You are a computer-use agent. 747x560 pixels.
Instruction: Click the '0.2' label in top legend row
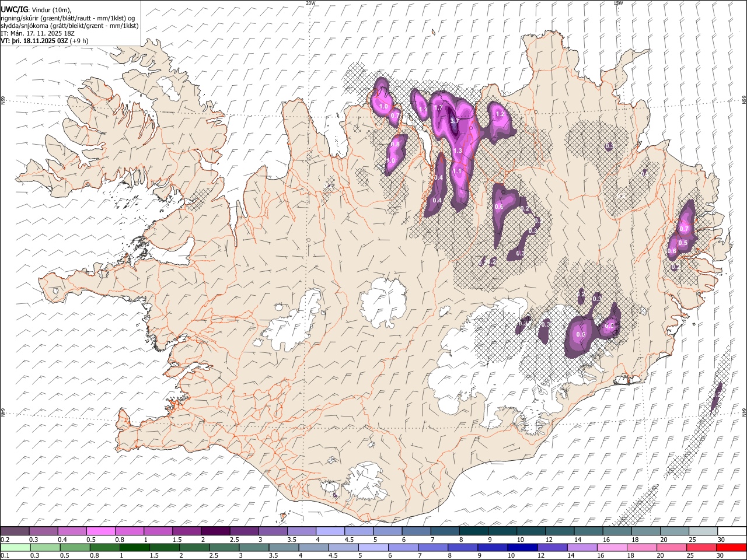tap(5, 540)
